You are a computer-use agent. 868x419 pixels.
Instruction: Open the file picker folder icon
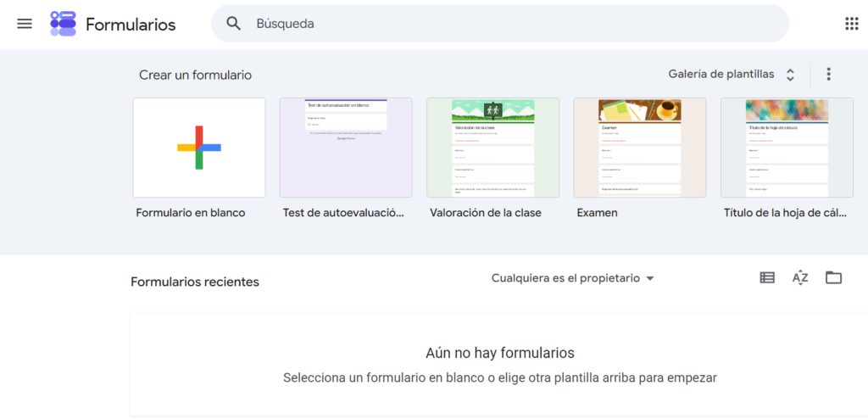pyautogui.click(x=833, y=277)
